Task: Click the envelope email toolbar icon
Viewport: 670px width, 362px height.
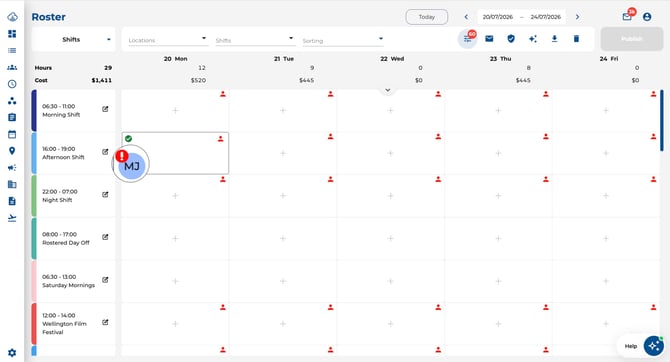Action: click(x=489, y=39)
